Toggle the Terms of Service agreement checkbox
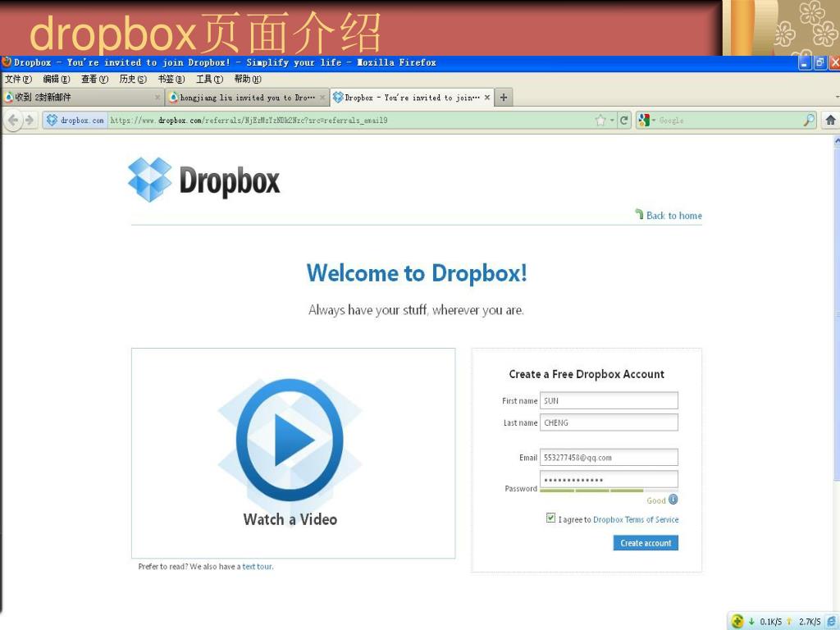Viewport: 840px width, 630px height. (x=550, y=518)
